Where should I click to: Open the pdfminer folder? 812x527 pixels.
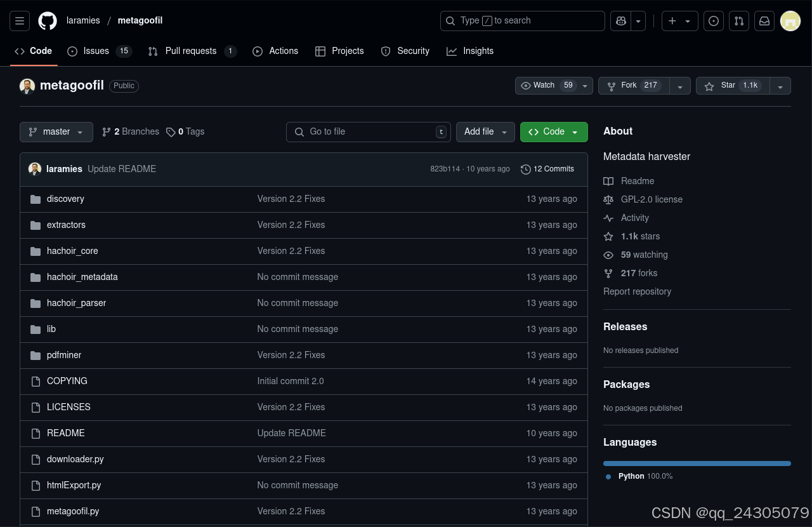pyautogui.click(x=64, y=355)
